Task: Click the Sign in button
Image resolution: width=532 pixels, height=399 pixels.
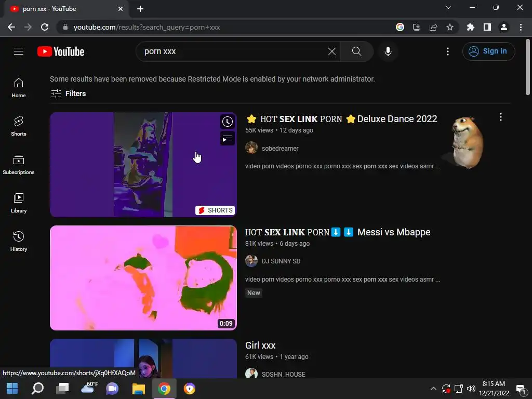Action: 488,51
